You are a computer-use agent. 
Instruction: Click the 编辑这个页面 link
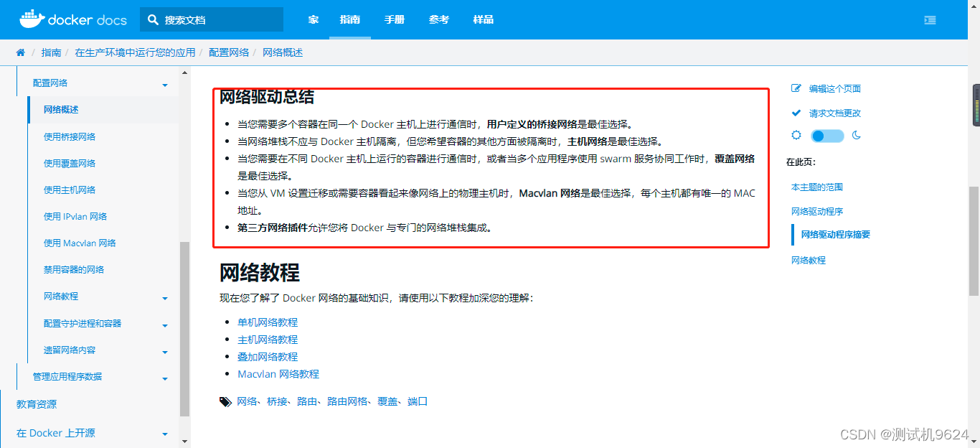tap(835, 88)
